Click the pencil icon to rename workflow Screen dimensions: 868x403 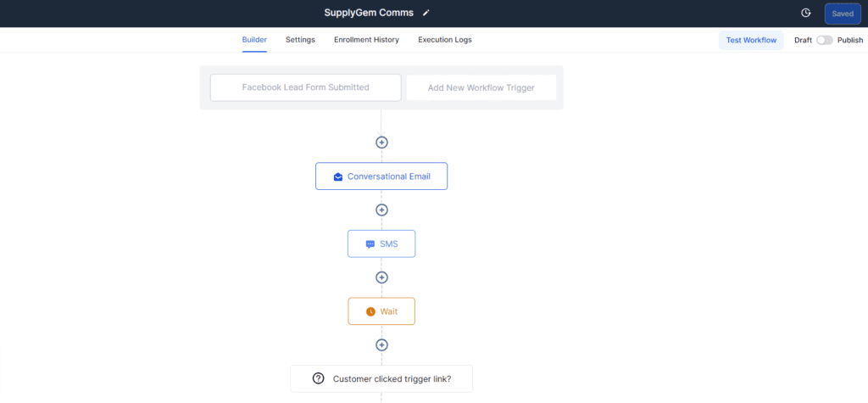click(x=426, y=14)
